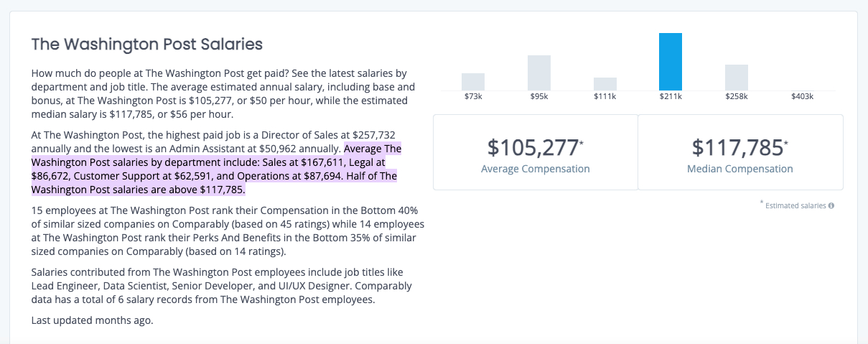Click the $111k axis label
Screen dimensions: 868x344
click(x=605, y=97)
